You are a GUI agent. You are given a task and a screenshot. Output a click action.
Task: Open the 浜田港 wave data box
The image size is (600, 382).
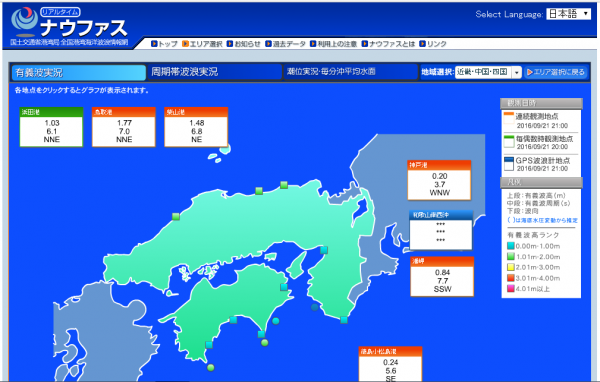click(51, 127)
